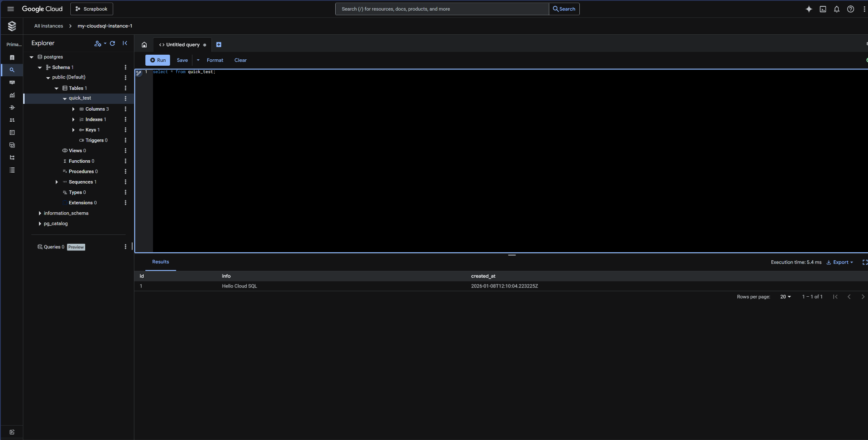Toggle fullscreen for results panel
Image resolution: width=868 pixels, height=440 pixels.
pyautogui.click(x=865, y=262)
